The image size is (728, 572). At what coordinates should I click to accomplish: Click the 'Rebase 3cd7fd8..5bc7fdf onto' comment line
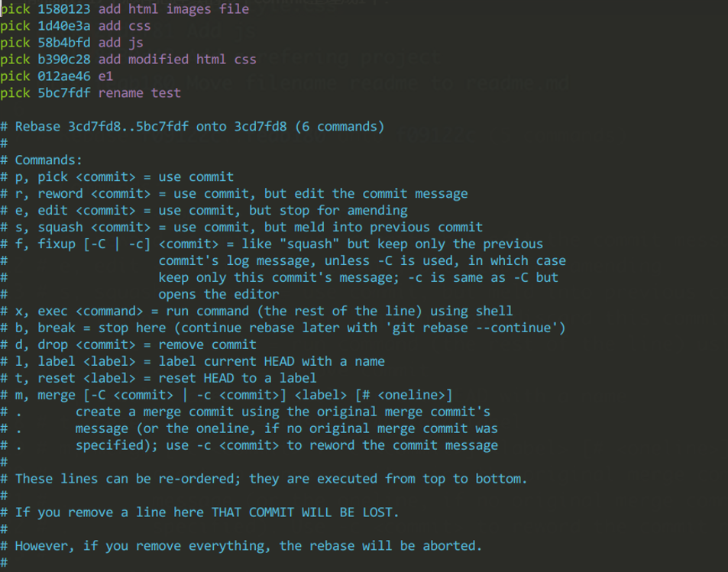(193, 126)
